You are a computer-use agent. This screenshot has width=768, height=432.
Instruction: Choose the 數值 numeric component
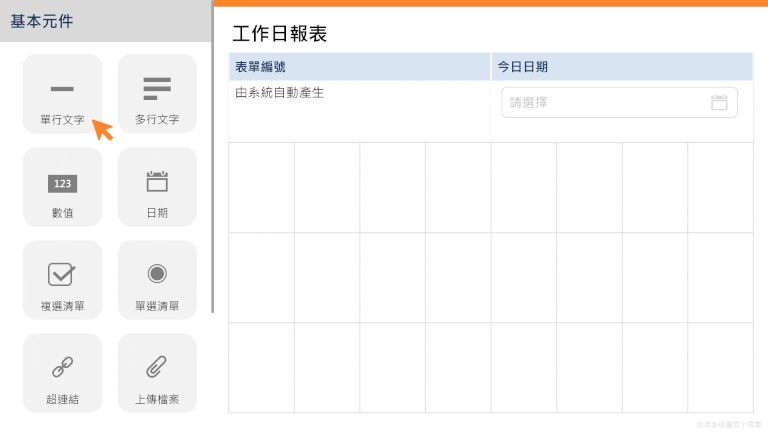tap(62, 187)
